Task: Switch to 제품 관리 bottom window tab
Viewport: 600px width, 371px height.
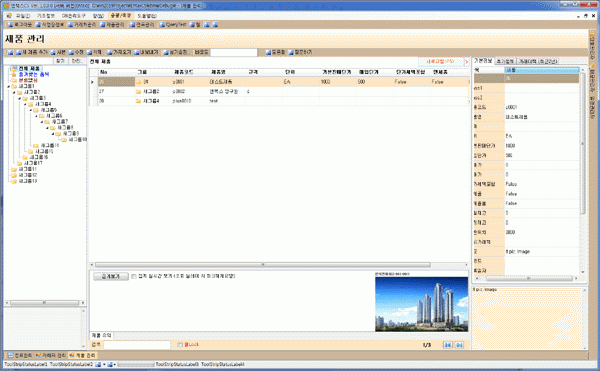Action: coord(83,355)
